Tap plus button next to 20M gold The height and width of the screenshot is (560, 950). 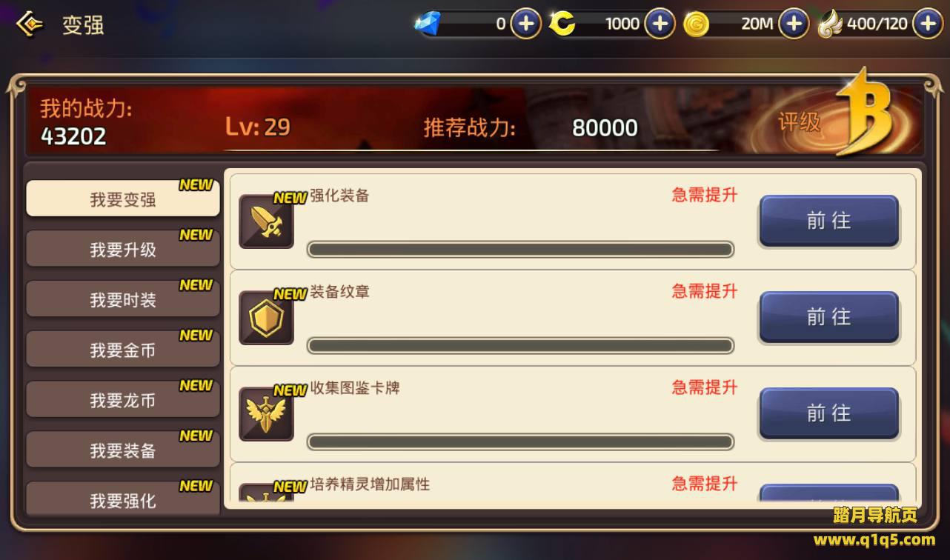point(794,24)
